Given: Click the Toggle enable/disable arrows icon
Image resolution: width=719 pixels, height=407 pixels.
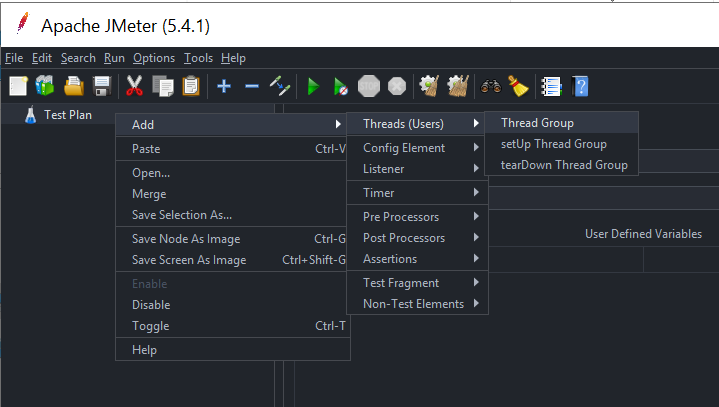Looking at the screenshot, I should (280, 86).
